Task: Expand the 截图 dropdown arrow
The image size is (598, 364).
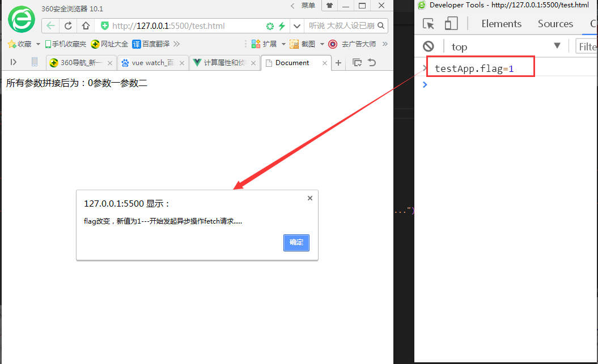Action: (x=322, y=44)
